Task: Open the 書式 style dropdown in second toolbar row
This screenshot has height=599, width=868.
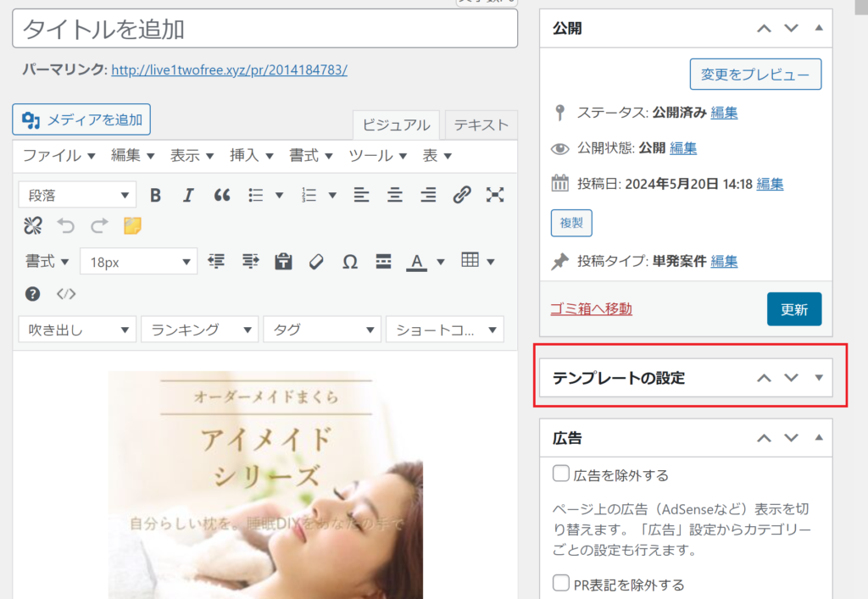Action: tap(47, 261)
